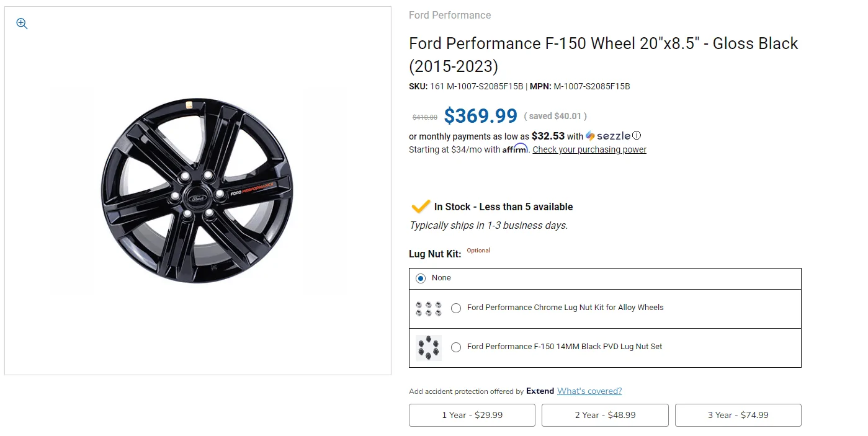Click the black PVD lug nut thumbnail image
Image resolution: width=868 pixels, height=436 pixels.
coord(428,347)
